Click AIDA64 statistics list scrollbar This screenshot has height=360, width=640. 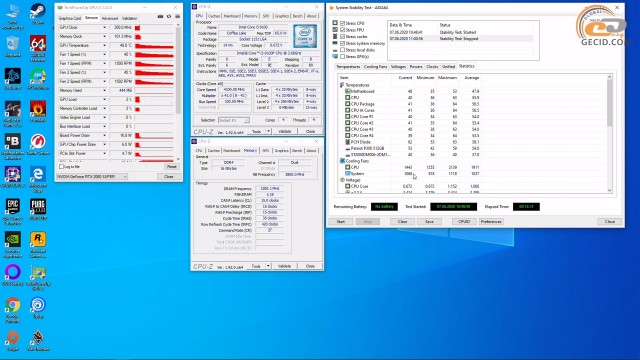(609, 102)
